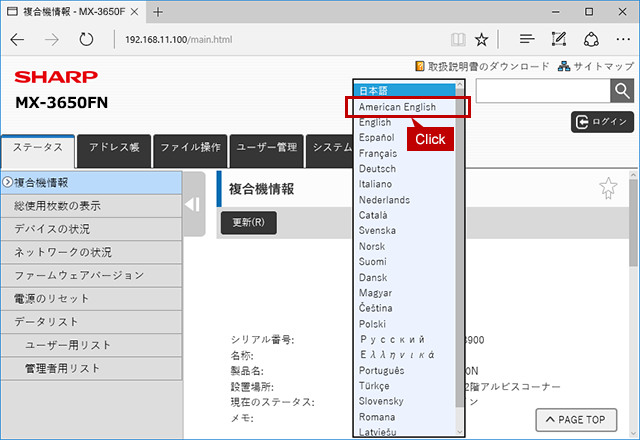Click the browser forward arrow
This screenshot has width=640, height=440.
tap(52, 40)
